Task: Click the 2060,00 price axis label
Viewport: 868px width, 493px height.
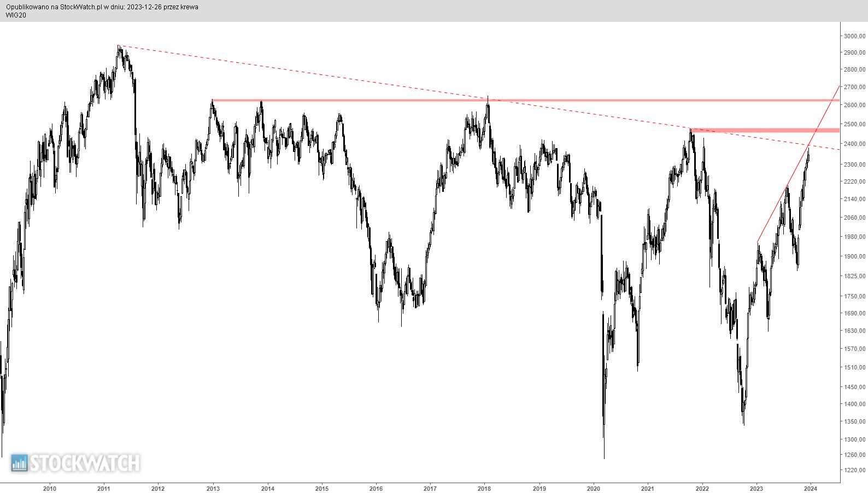Action: [854, 218]
